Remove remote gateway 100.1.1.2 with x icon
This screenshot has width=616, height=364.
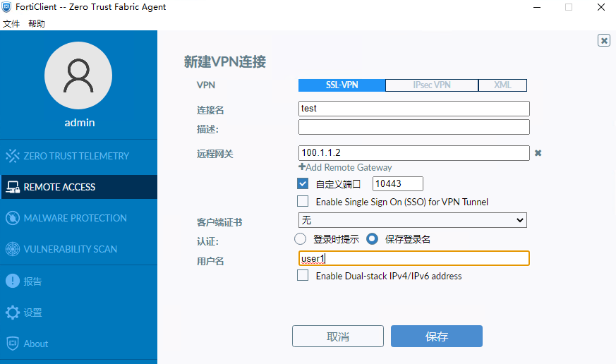pos(538,153)
